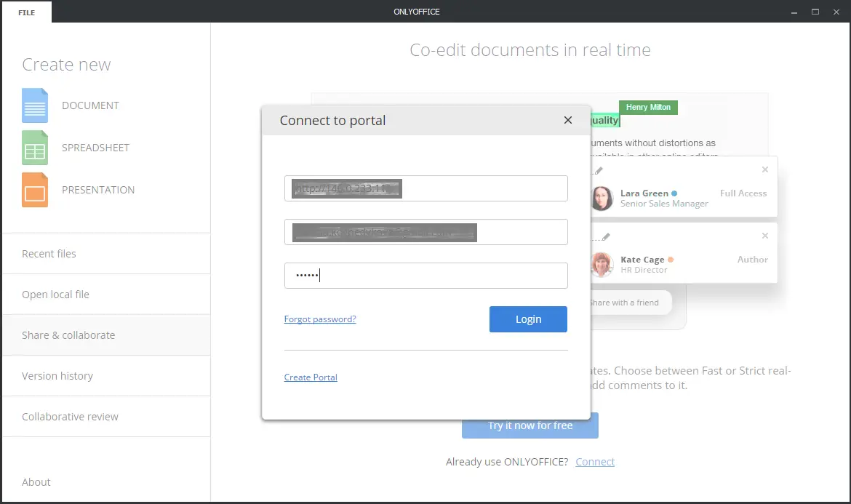
Task: Create a new DOCUMENT via label
Action: [x=90, y=105]
